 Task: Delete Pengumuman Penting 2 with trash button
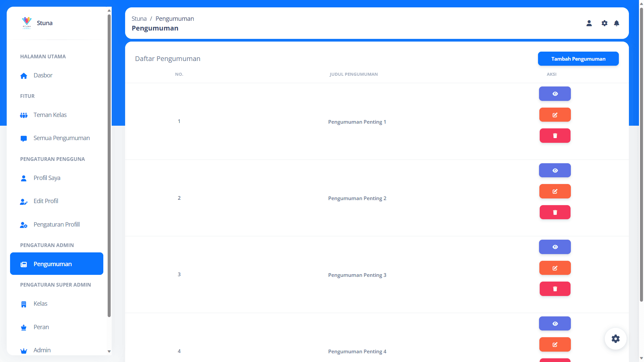click(x=555, y=212)
